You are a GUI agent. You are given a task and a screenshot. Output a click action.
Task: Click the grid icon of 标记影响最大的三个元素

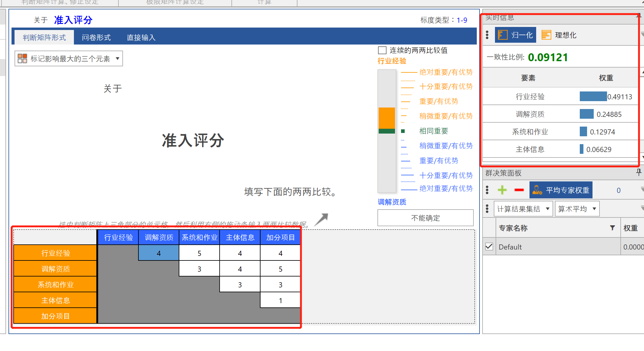pos(22,58)
